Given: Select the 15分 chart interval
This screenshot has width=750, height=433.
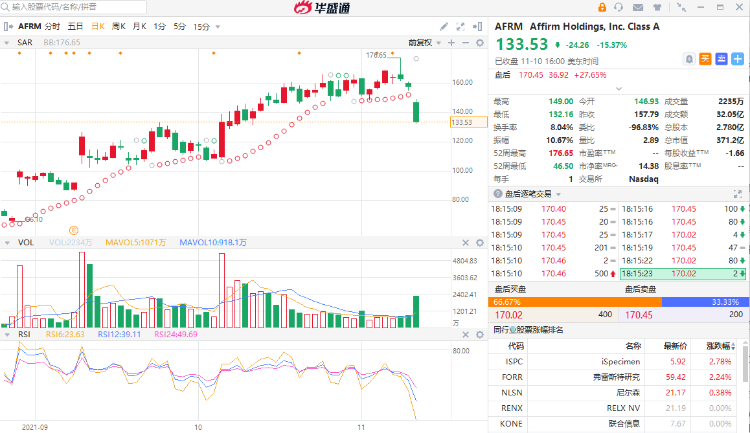Looking at the screenshot, I should pyautogui.click(x=201, y=27).
